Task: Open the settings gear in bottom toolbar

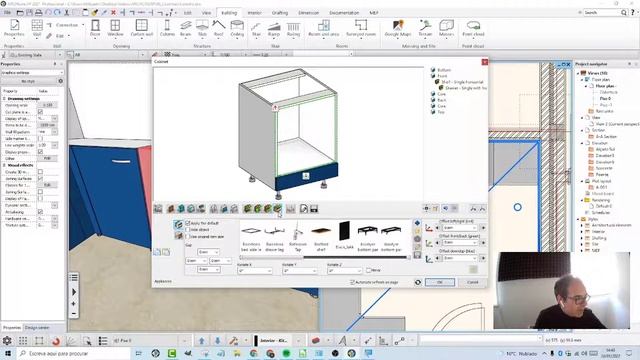Action: point(7,340)
